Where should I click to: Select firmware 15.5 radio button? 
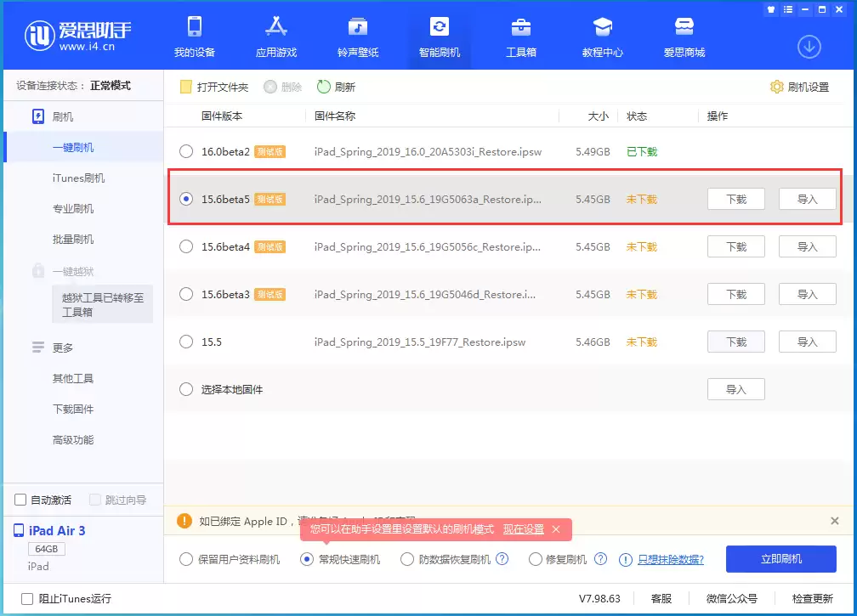(186, 342)
